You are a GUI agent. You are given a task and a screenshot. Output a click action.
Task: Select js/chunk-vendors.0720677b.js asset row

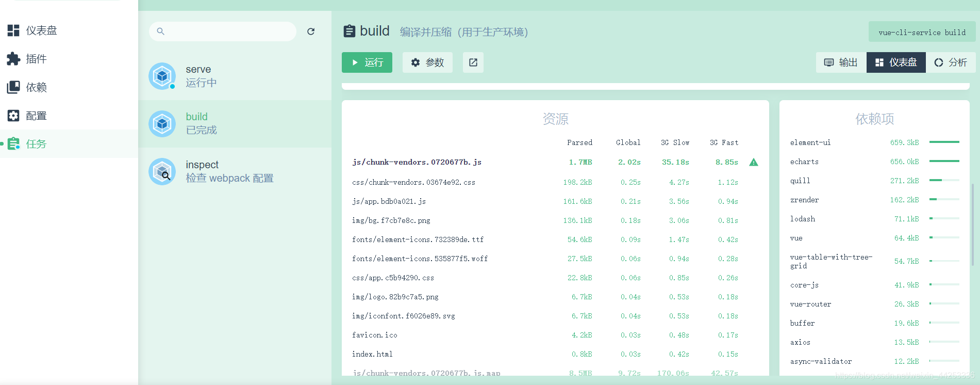coord(555,162)
